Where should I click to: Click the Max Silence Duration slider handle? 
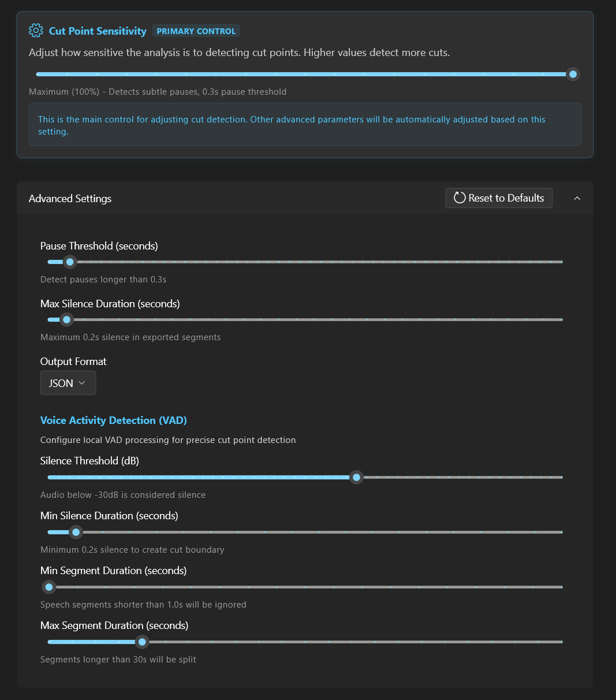(66, 319)
